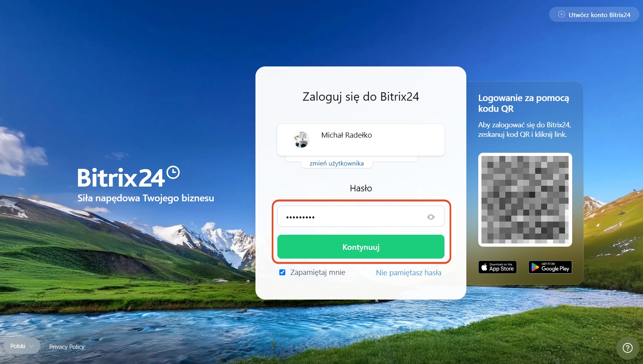Click the help question mark icon
The height and width of the screenshot is (364, 643).
point(627,348)
